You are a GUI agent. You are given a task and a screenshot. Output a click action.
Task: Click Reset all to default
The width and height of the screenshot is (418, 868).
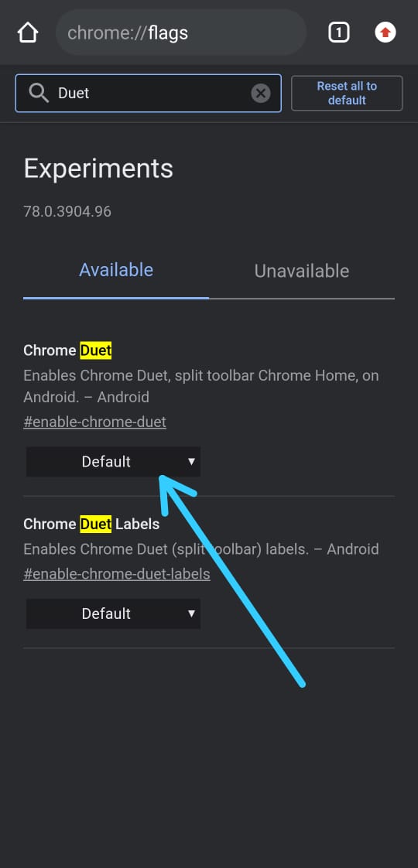pyautogui.click(x=347, y=93)
